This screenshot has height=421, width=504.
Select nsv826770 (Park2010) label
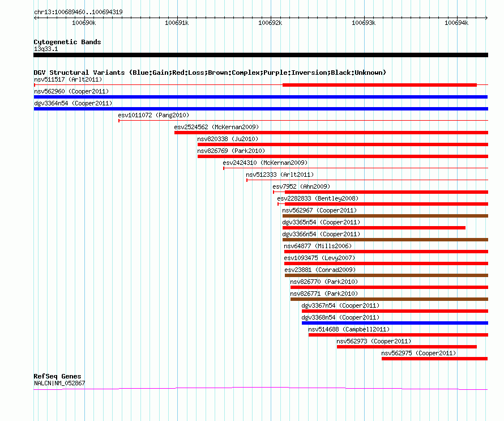(x=324, y=282)
